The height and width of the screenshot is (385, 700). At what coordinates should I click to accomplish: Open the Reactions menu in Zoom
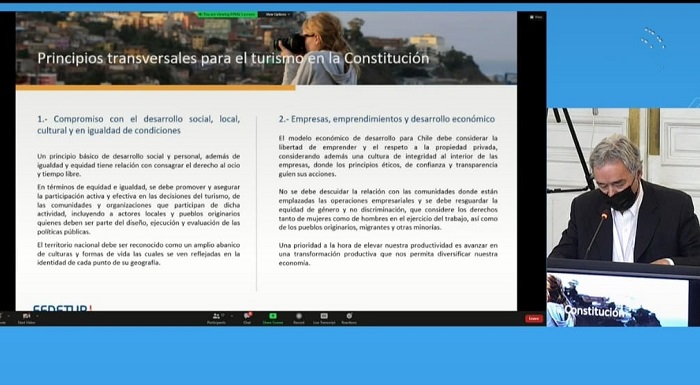click(x=349, y=318)
